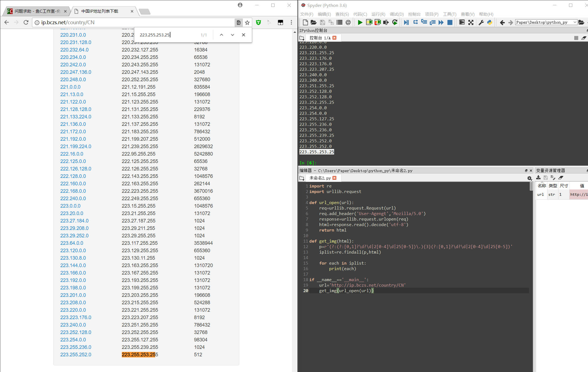Click the 223.255.252.0 IP link
This screenshot has width=588, height=372.
click(x=76, y=354)
